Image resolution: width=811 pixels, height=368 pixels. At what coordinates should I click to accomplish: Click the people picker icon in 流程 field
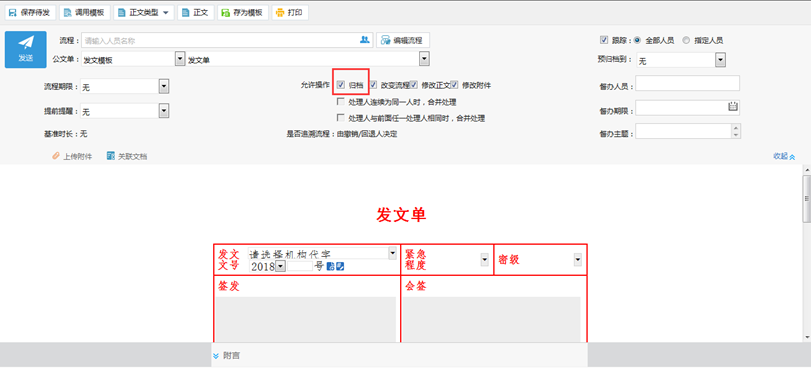tap(365, 40)
